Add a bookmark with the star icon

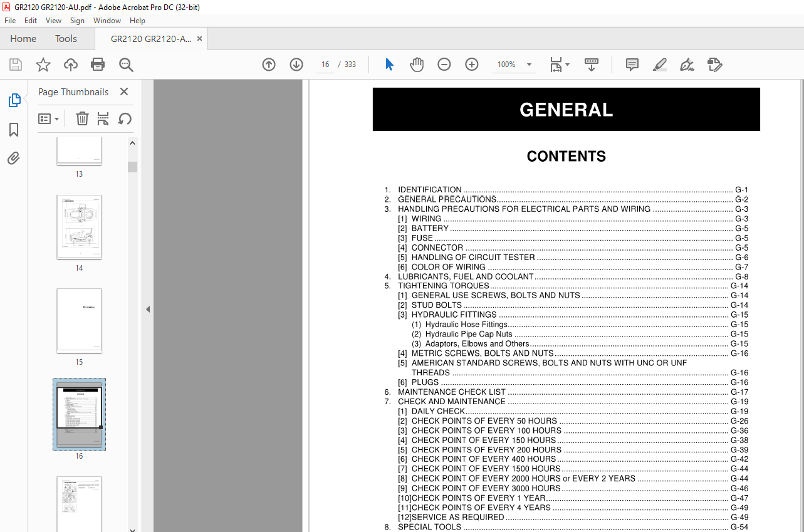tap(43, 65)
